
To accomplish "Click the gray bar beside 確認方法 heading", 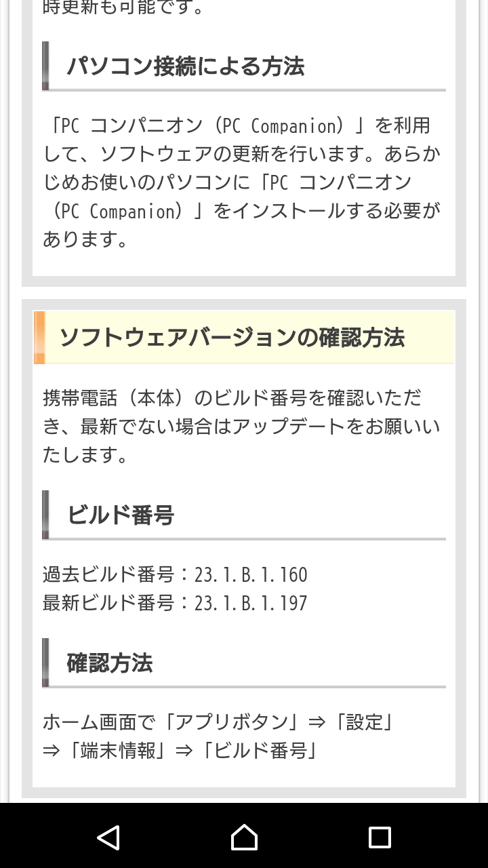I will tap(45, 663).
